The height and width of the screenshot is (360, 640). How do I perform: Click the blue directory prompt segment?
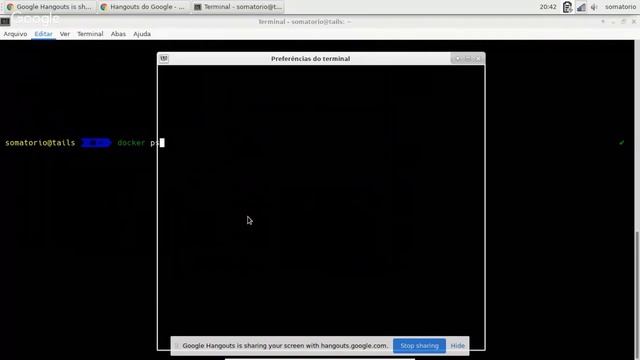[x=96, y=143]
